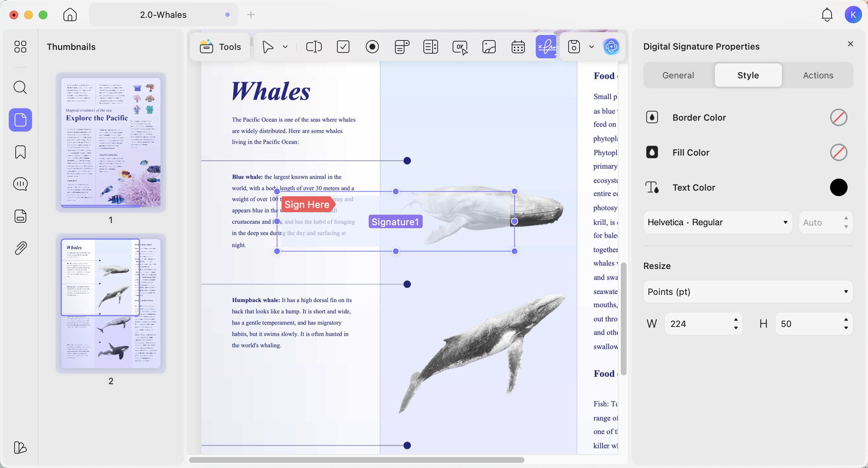Image resolution: width=868 pixels, height=468 pixels.
Task: Select the Date Field form tool
Action: 518,47
